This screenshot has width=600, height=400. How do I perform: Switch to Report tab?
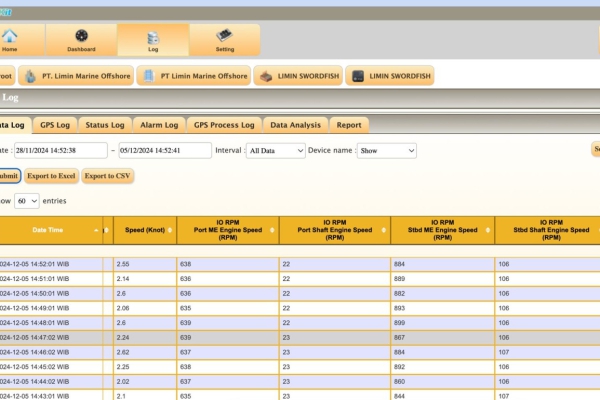(x=349, y=125)
